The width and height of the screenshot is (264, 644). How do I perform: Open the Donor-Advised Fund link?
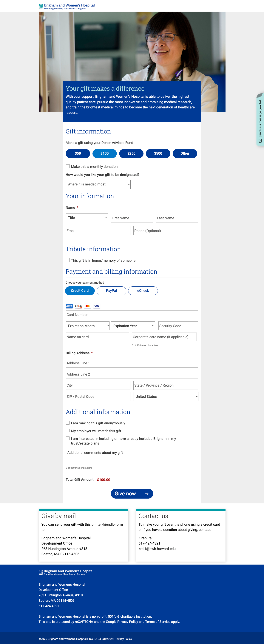pos(117,143)
